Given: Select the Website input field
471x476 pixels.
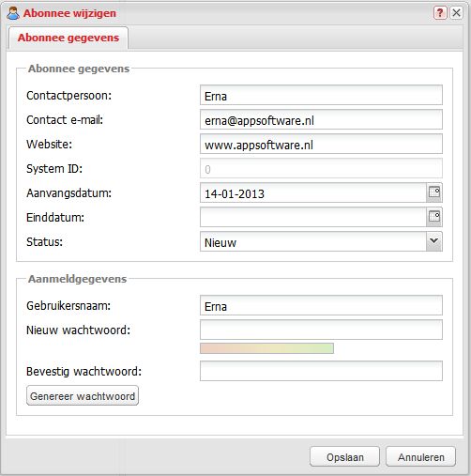Looking at the screenshot, I should [321, 144].
